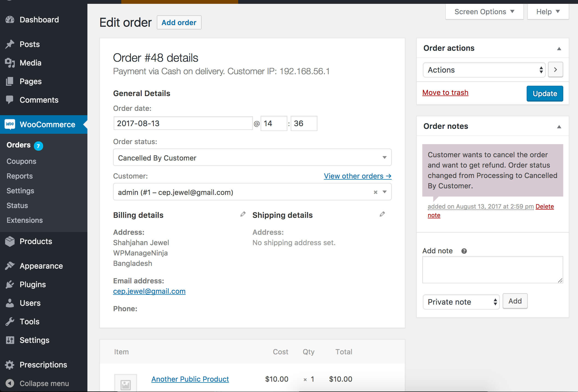Viewport: 578px width, 392px height.
Task: Click the Add note button
Action: [515, 301]
